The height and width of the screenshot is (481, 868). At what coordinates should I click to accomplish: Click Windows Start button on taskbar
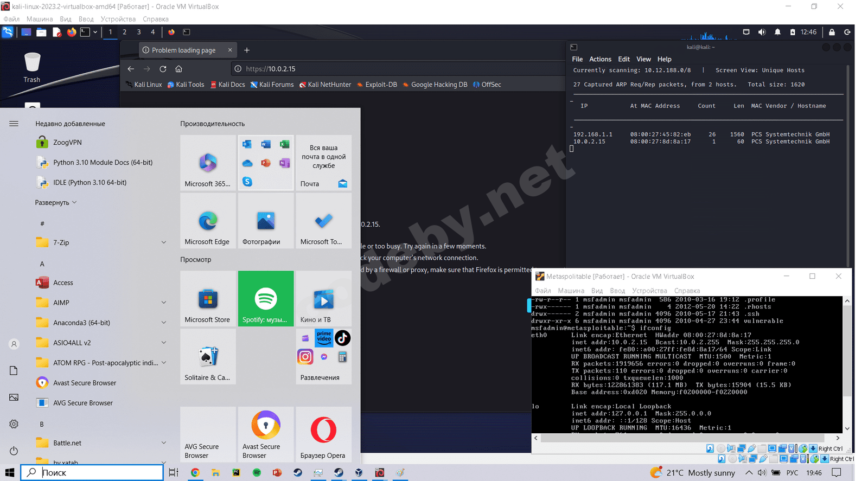click(10, 472)
